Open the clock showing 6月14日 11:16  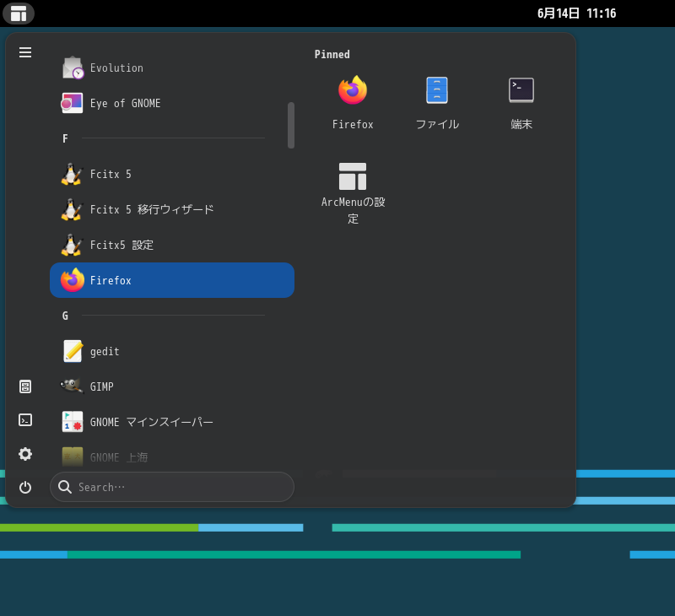tap(576, 14)
